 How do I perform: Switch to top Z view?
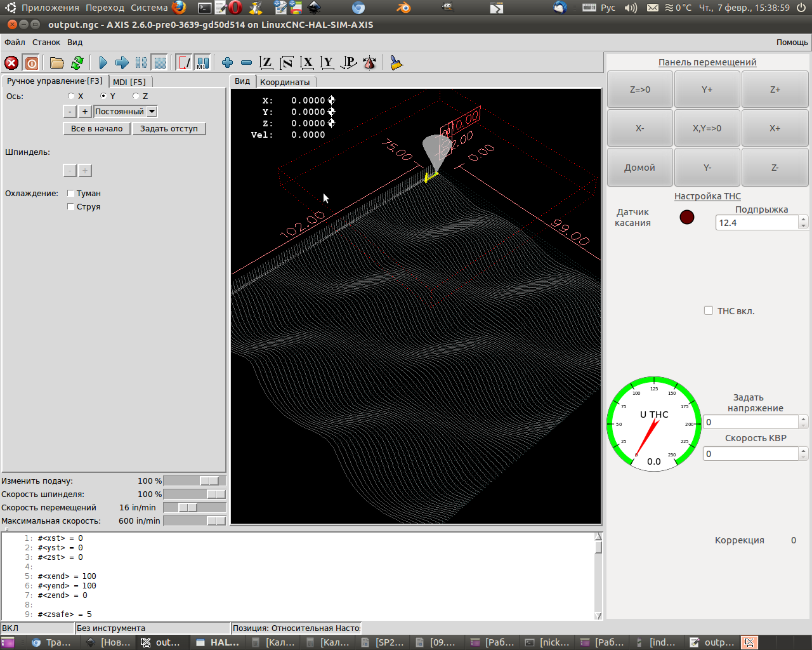tap(266, 63)
